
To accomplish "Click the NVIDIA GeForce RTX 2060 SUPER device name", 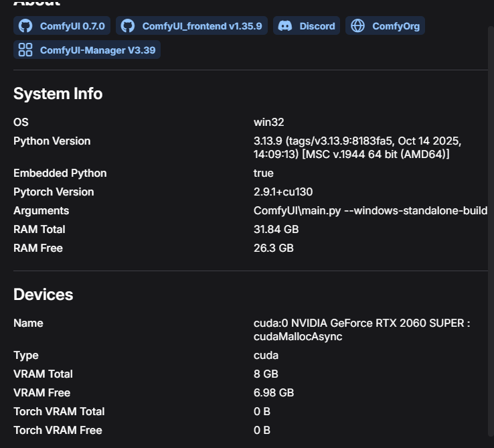I will 361,329.
